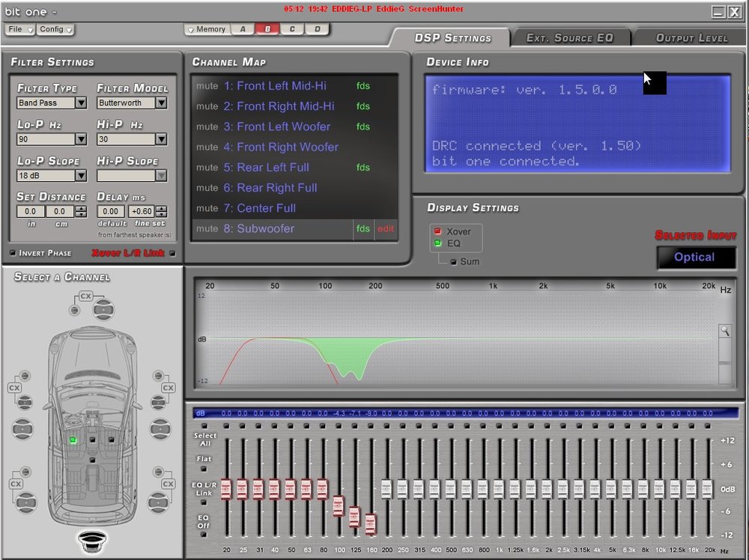Click the 100 Hz EQ fader
Screen dimensions: 749x560
(339, 506)
